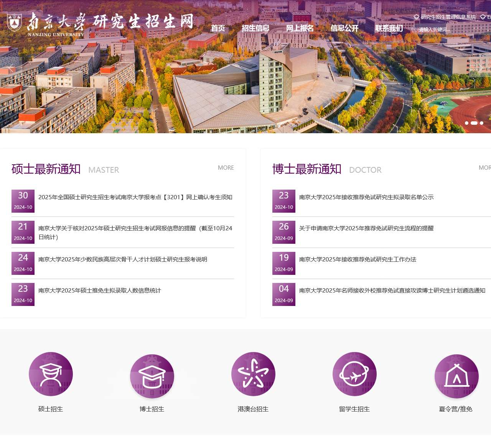Show previous banner slide with left arrow
491x448 pixels.
[x=11, y=68]
